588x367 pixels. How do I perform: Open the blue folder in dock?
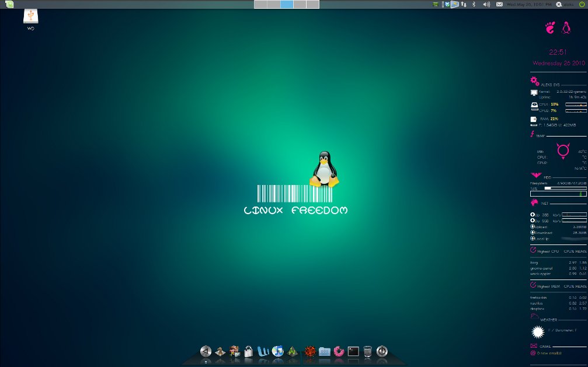[325, 351]
